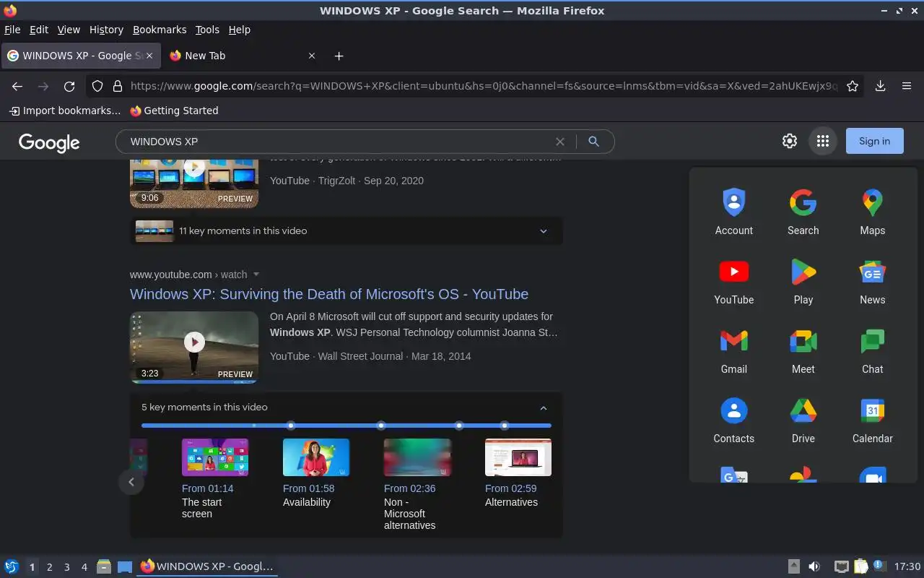924x578 pixels.
Task: Bookmark this page with the star icon
Action: click(853, 86)
